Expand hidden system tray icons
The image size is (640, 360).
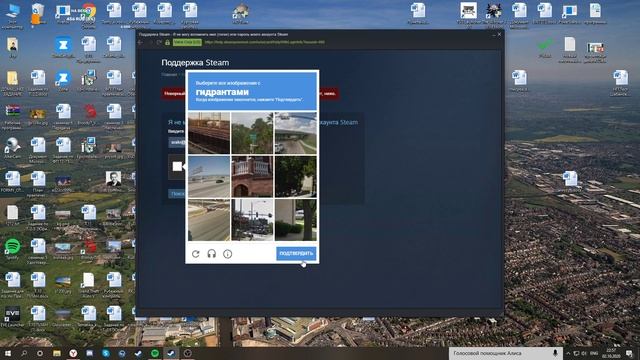(x=568, y=353)
